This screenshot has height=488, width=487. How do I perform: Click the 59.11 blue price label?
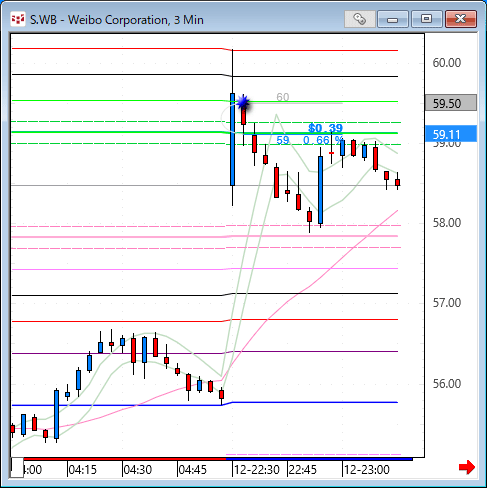click(x=451, y=134)
